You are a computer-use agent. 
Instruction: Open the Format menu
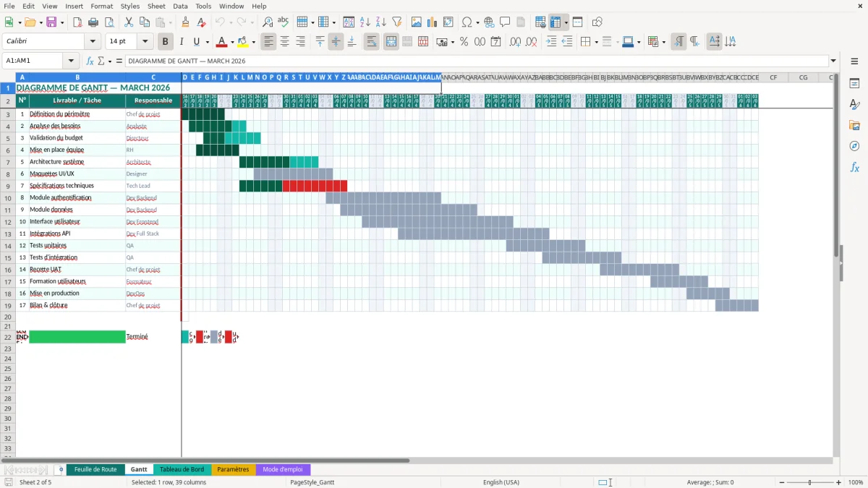tap(102, 6)
